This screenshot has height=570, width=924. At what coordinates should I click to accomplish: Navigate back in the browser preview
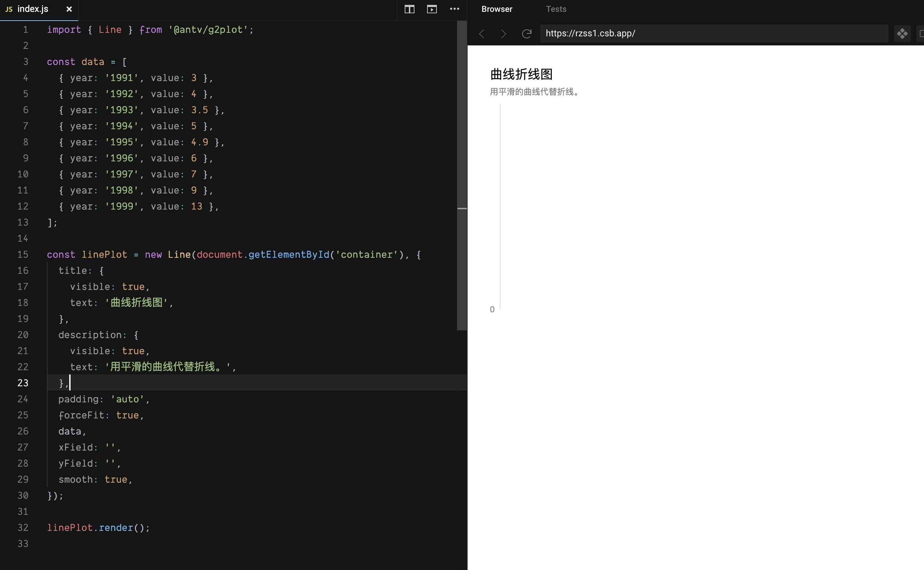pyautogui.click(x=481, y=34)
